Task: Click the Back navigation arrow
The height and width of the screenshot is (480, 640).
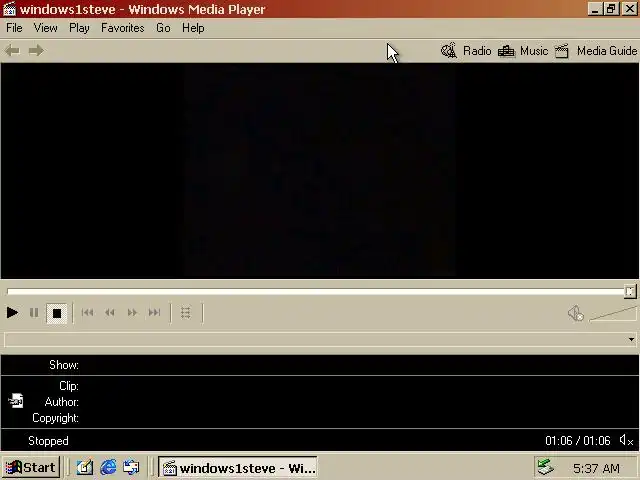Action: click(12, 51)
